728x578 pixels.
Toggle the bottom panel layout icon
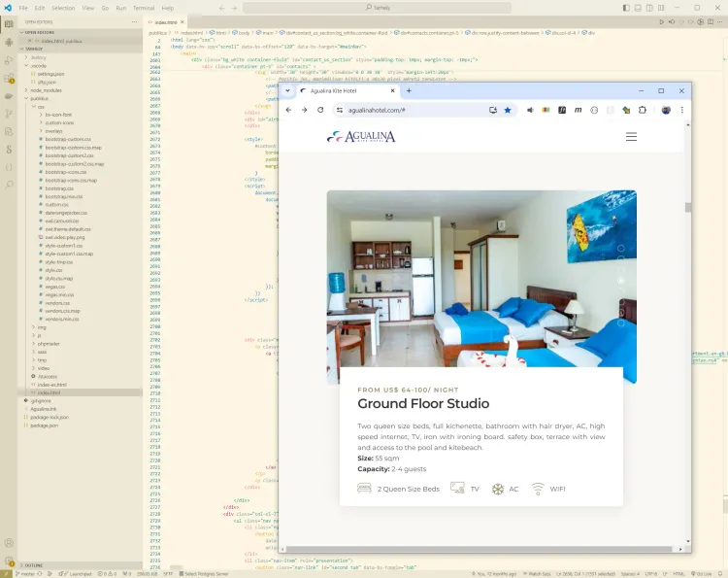(x=638, y=8)
